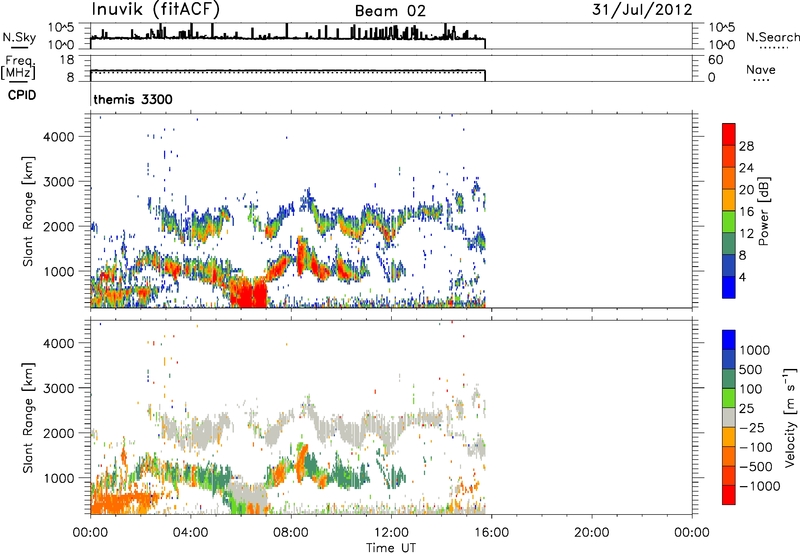Pick the gray -25 to 25 velocity swatch

(729, 417)
